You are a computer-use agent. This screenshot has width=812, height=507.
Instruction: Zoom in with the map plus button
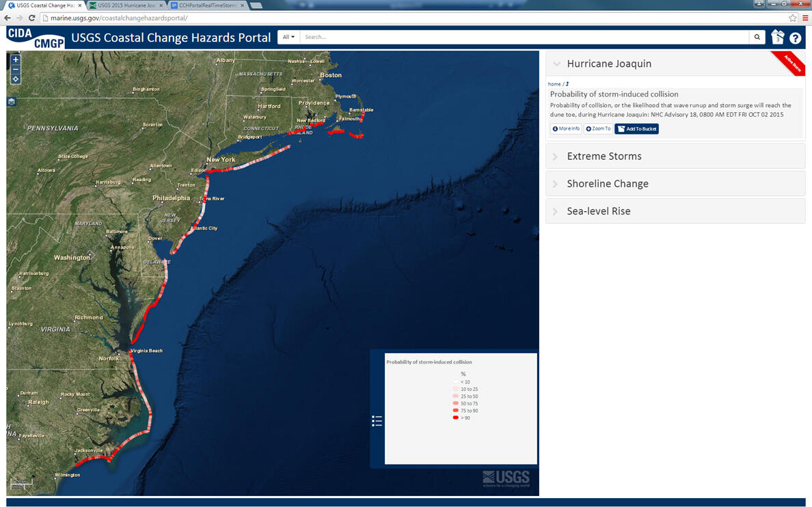pyautogui.click(x=16, y=59)
